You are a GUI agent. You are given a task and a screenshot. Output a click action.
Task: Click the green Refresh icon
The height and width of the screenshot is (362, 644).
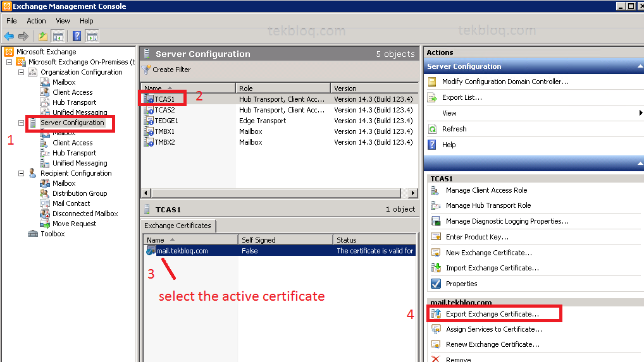tap(432, 129)
